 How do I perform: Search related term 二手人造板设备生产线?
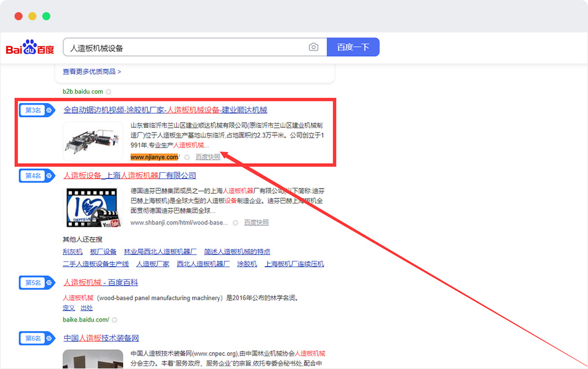tap(95, 264)
